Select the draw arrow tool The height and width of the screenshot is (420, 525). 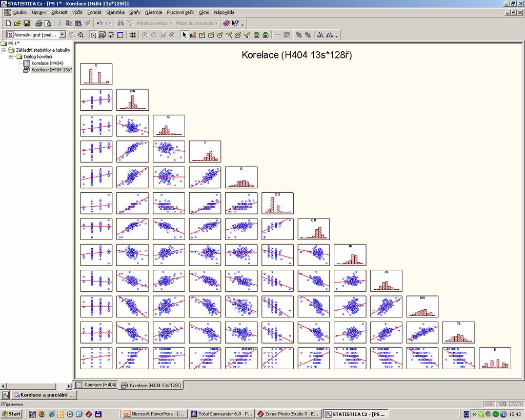click(247, 35)
